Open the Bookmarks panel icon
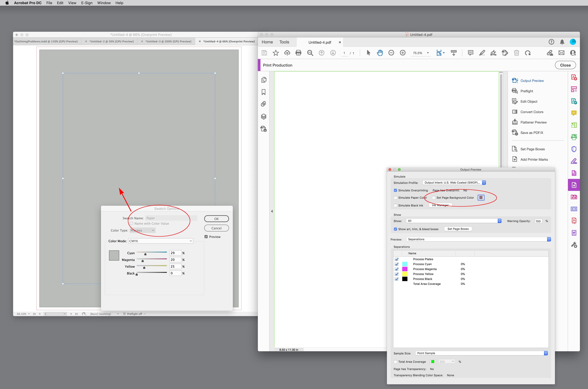This screenshot has width=588, height=389. [x=264, y=92]
